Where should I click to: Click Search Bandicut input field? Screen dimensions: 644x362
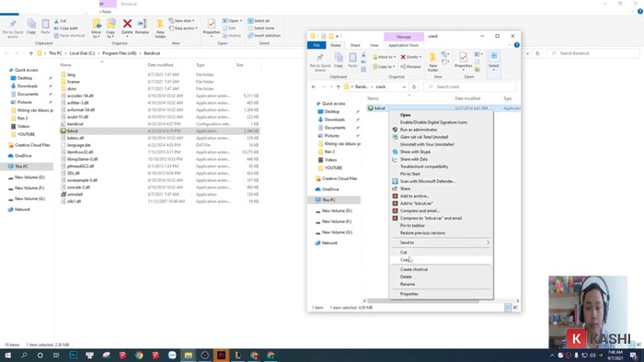pyautogui.click(x=593, y=53)
